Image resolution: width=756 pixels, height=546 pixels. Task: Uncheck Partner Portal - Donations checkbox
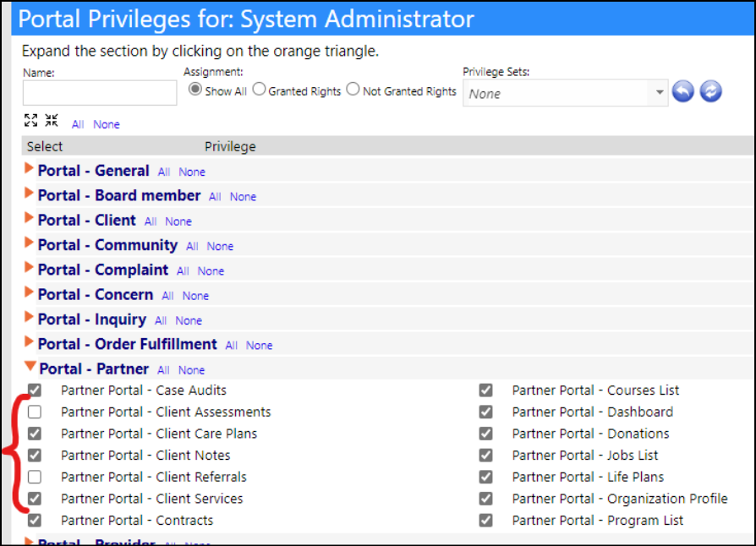pyautogui.click(x=485, y=434)
